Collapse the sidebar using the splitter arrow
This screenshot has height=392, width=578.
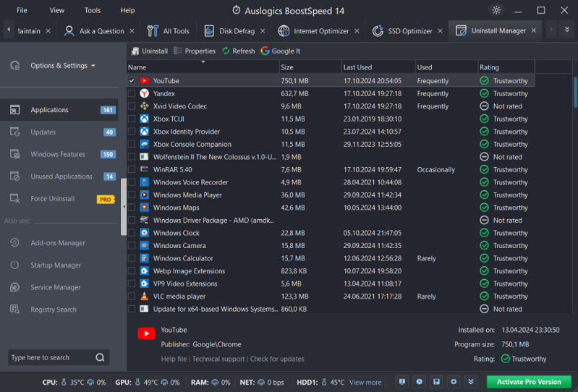[x=124, y=207]
